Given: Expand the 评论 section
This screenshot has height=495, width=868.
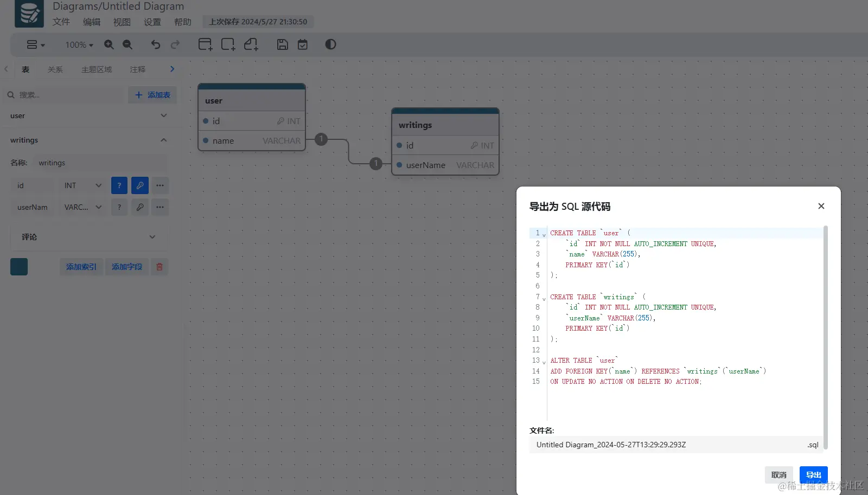Looking at the screenshot, I should 89,237.
